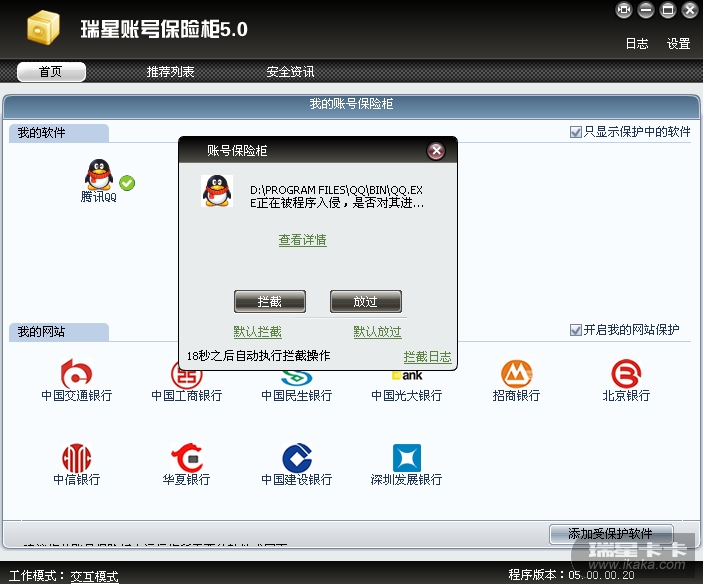Maximize the main Rising safe window
This screenshot has height=584, width=703.
click(x=668, y=10)
